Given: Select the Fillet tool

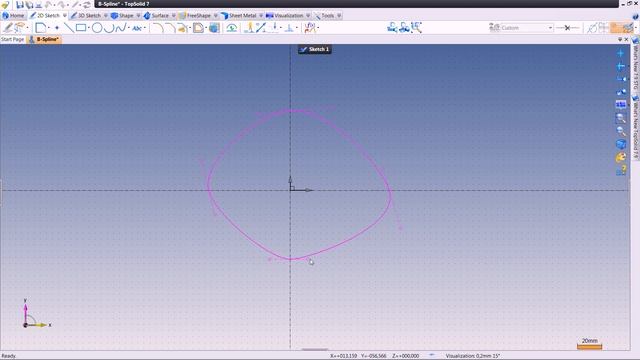Looking at the screenshot, I should [x=158, y=28].
